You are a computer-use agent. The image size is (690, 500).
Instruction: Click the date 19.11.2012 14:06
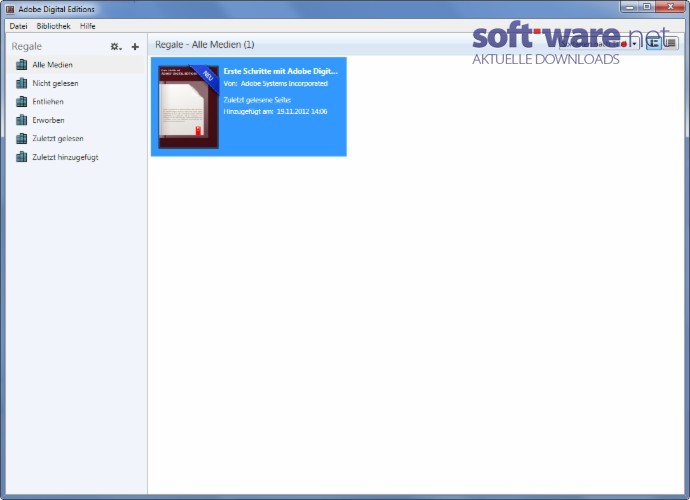click(302, 112)
